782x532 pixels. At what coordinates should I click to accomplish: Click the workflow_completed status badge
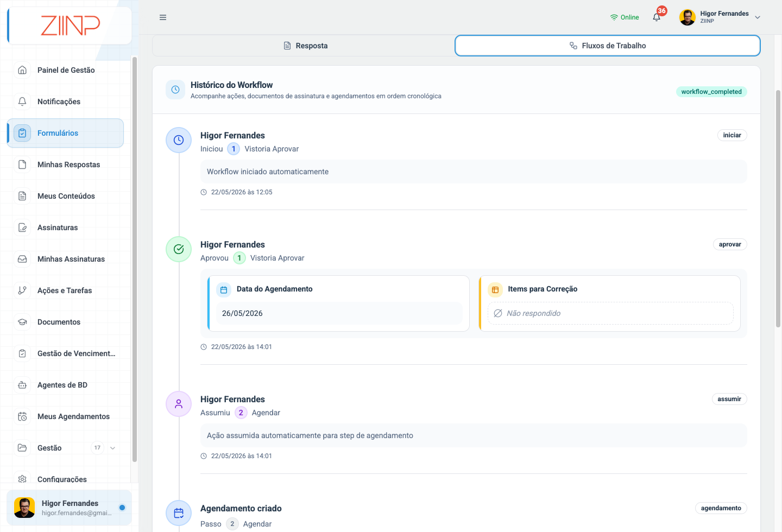point(711,92)
